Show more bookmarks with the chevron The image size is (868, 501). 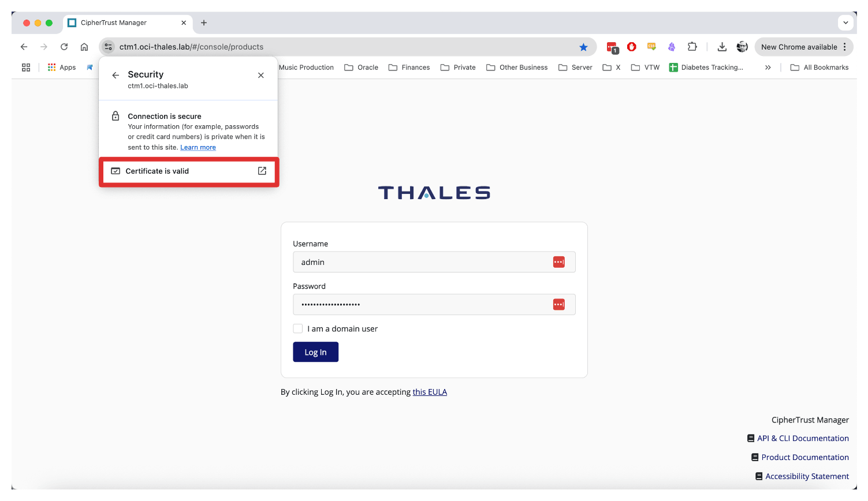click(x=768, y=68)
